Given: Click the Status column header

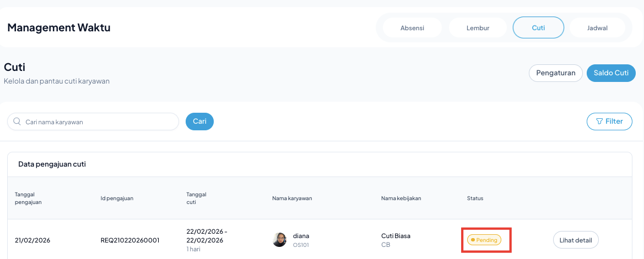Looking at the screenshot, I should pos(475,198).
